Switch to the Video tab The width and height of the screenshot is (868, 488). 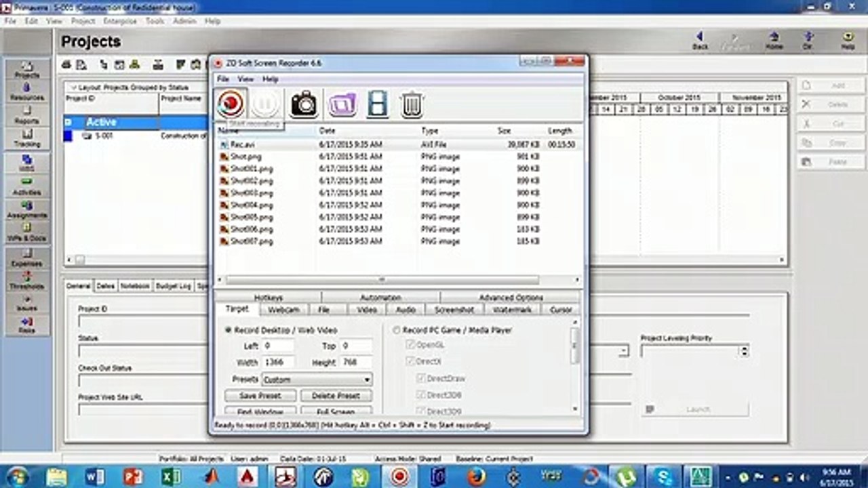pos(367,309)
